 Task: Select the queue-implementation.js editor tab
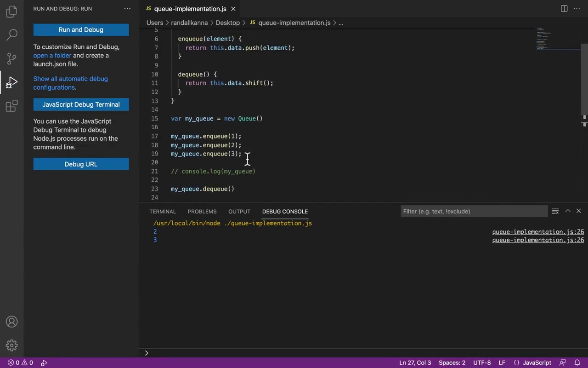[x=190, y=9]
